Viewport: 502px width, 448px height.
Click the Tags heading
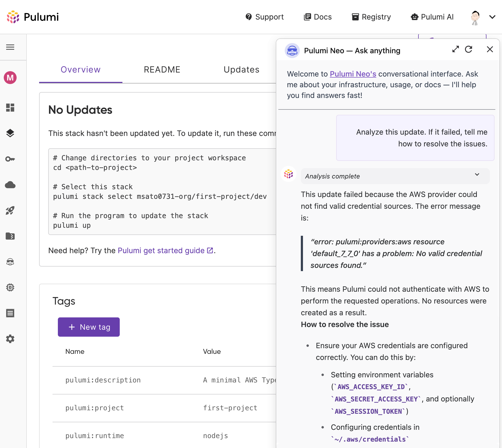pos(64,301)
